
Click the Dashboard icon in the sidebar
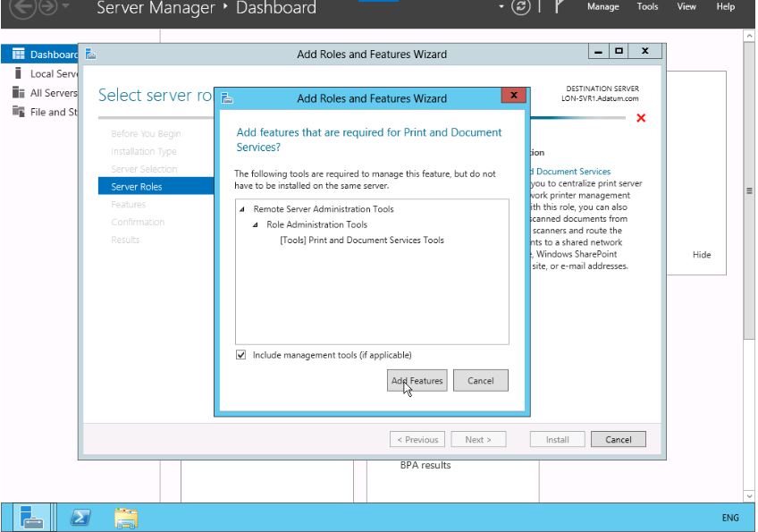click(18, 55)
